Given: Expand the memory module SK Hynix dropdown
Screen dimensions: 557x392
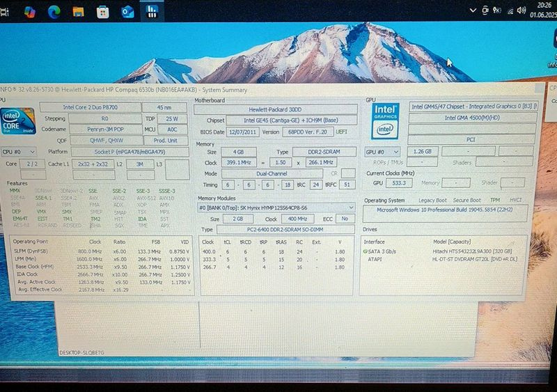Looking at the screenshot, I should click(276, 207).
